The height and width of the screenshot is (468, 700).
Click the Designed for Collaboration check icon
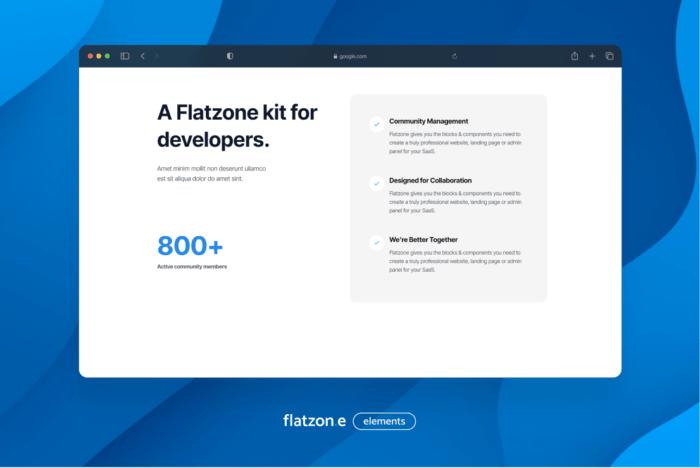(x=376, y=184)
